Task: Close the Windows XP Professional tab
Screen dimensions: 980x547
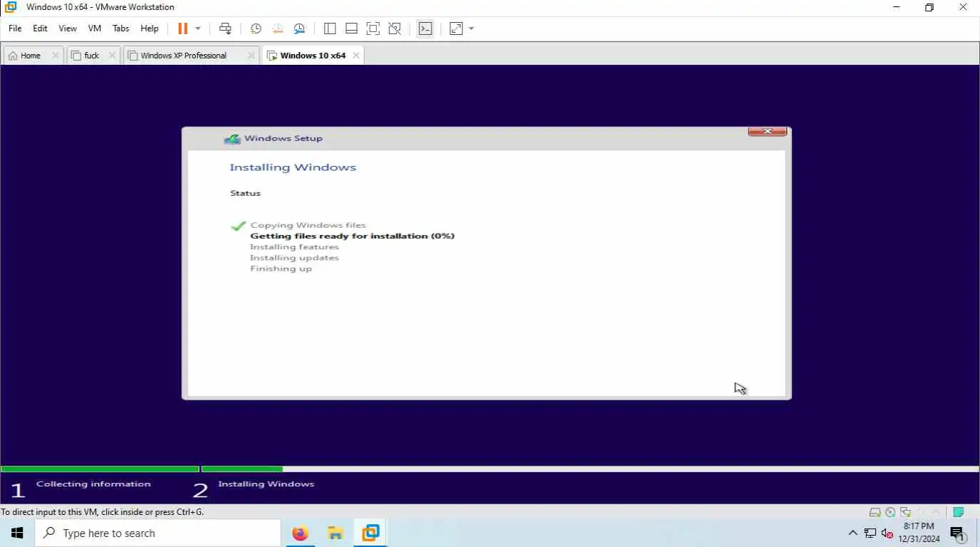Action: coord(251,56)
